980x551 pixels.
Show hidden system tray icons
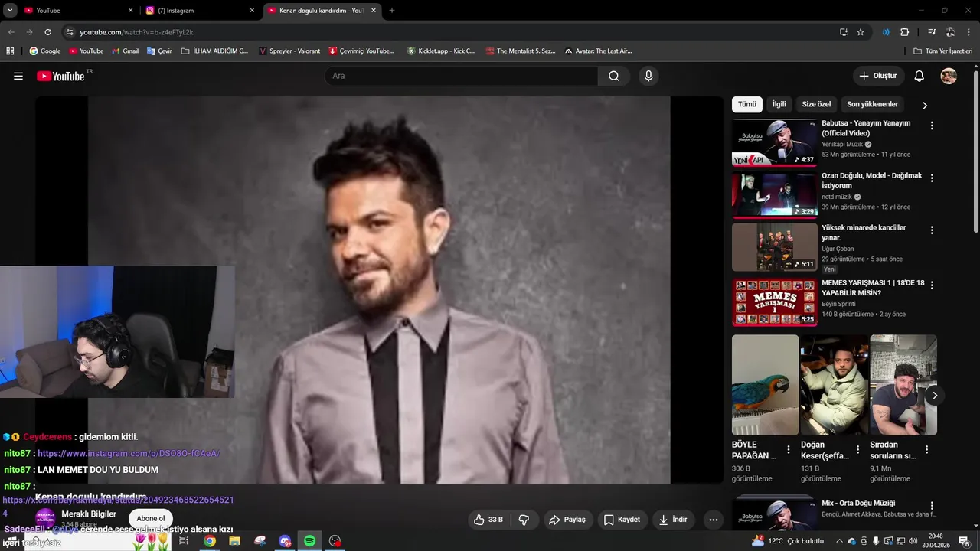tap(839, 541)
